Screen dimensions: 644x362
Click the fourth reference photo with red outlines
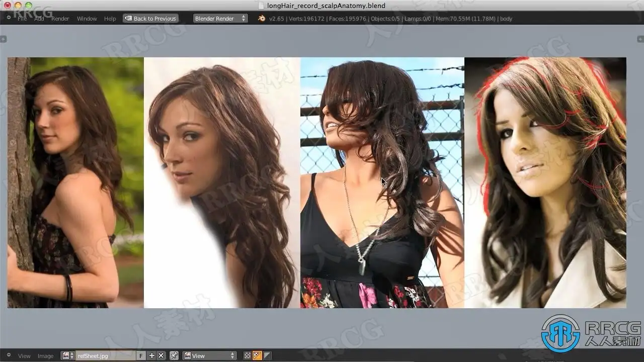(545, 183)
